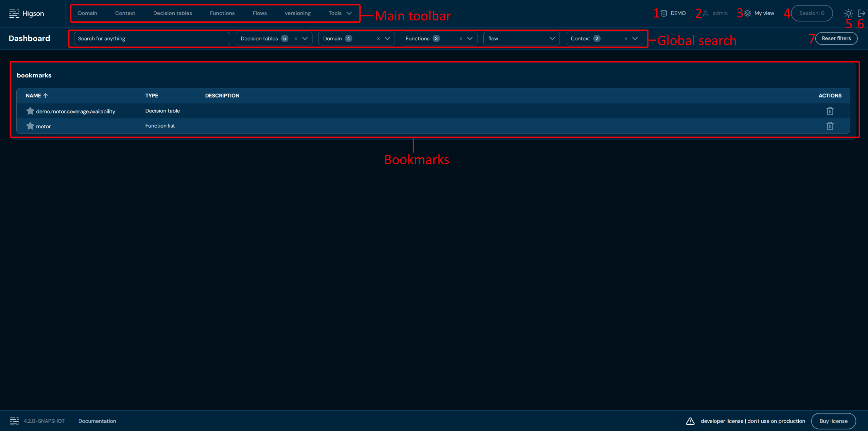The width and height of the screenshot is (868, 431).
Task: Click the admin user icon
Action: (706, 13)
